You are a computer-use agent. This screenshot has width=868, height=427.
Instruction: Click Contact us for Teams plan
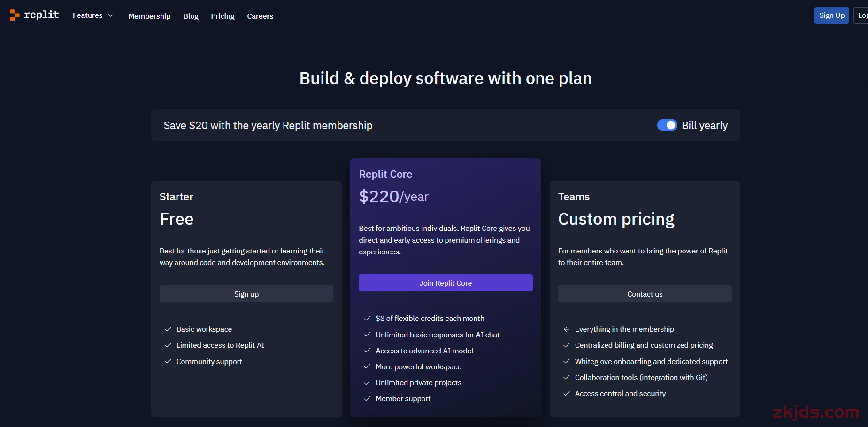coord(645,294)
